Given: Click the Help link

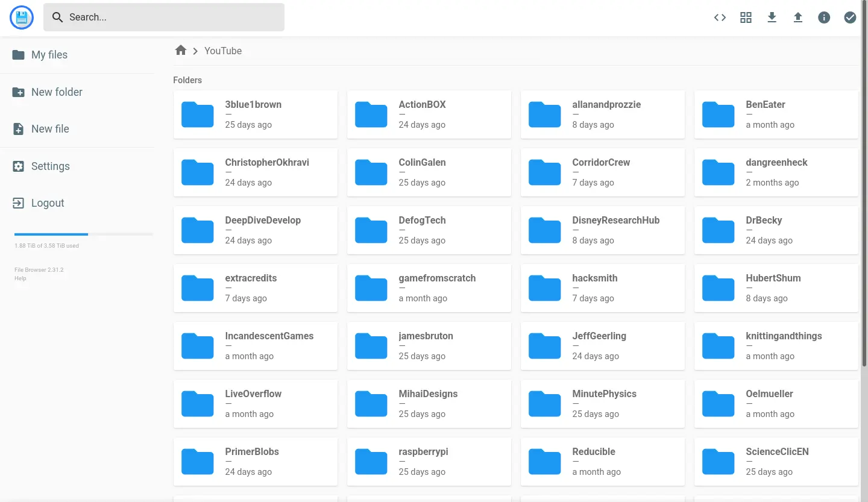Looking at the screenshot, I should click(x=20, y=278).
